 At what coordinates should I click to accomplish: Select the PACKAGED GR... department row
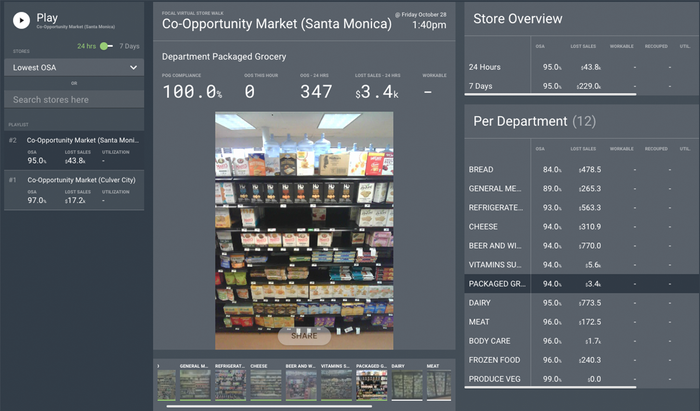[x=582, y=284]
